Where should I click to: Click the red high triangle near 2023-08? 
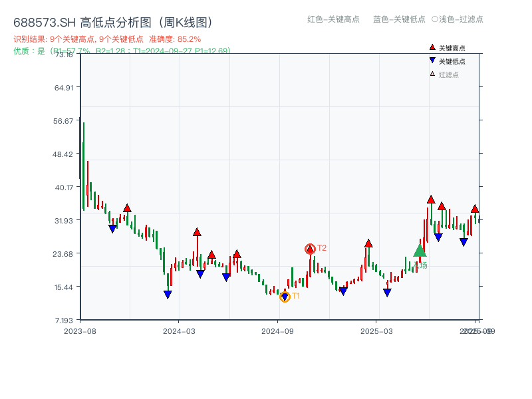[127, 207]
